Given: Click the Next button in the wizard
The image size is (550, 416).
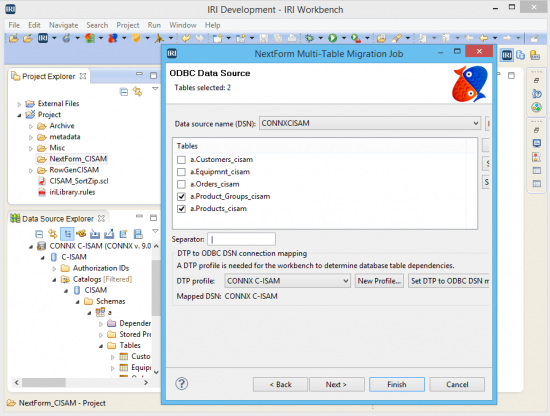Looking at the screenshot, I should (337, 384).
